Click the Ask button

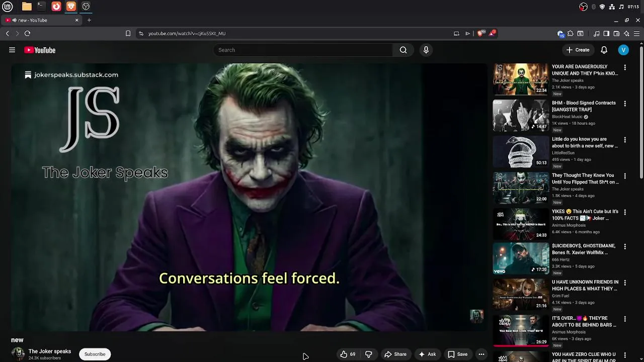coord(427,354)
